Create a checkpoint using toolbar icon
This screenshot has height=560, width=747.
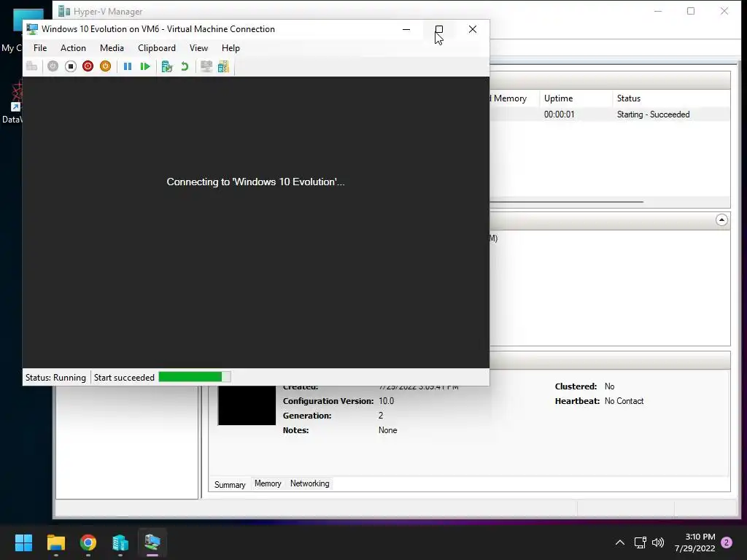click(167, 66)
